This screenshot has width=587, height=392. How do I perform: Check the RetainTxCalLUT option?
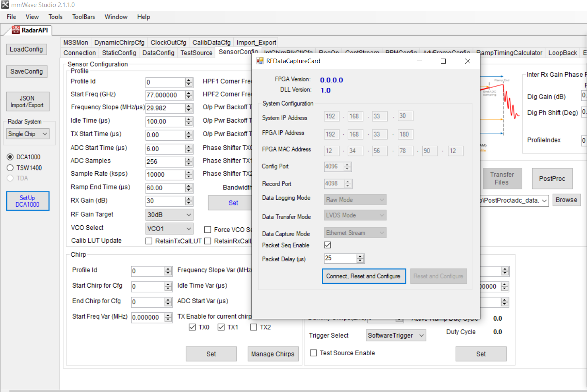[149, 241]
